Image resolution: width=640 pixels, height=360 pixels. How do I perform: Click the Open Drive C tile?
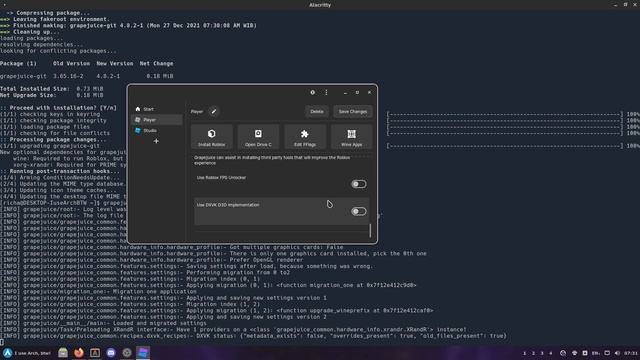click(x=258, y=137)
